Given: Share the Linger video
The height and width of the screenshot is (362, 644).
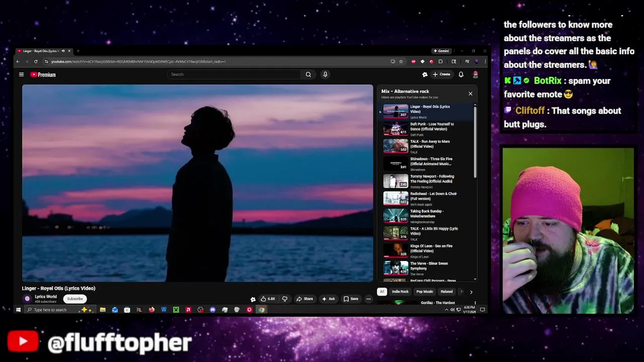Looking at the screenshot, I should 305,299.
